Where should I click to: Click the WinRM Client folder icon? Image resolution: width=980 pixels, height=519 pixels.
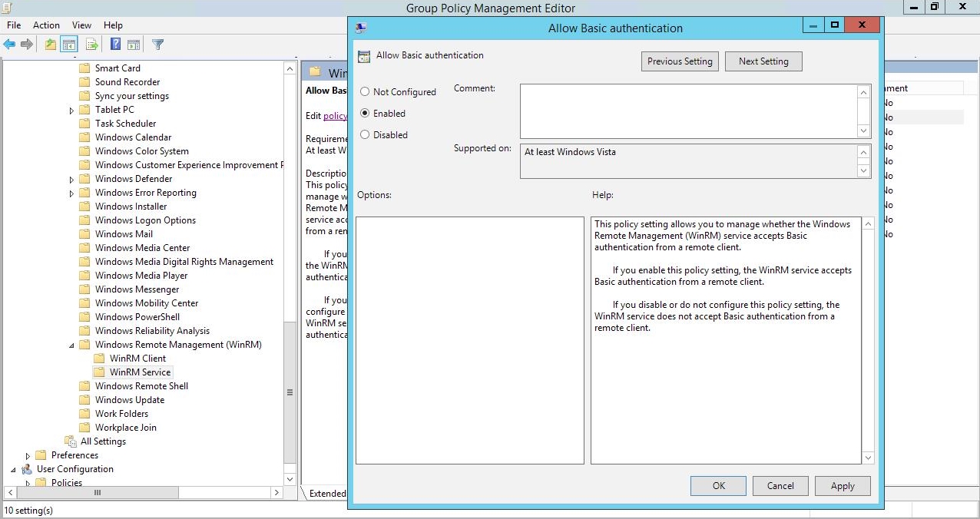99,359
